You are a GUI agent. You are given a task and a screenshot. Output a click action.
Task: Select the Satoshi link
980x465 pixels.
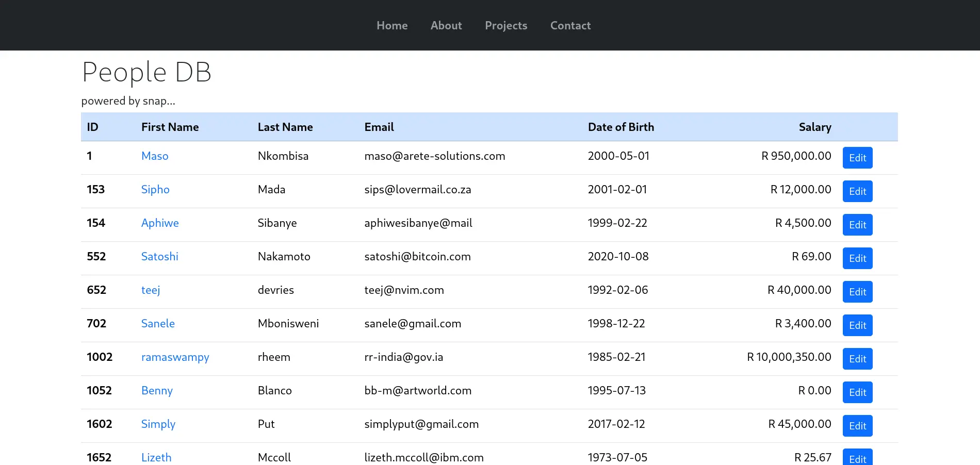pos(159,256)
